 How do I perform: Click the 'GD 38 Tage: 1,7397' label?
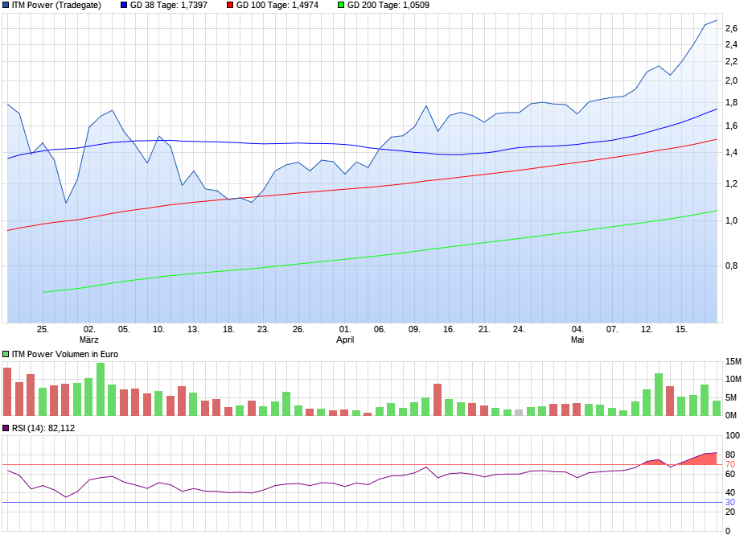tap(169, 6)
